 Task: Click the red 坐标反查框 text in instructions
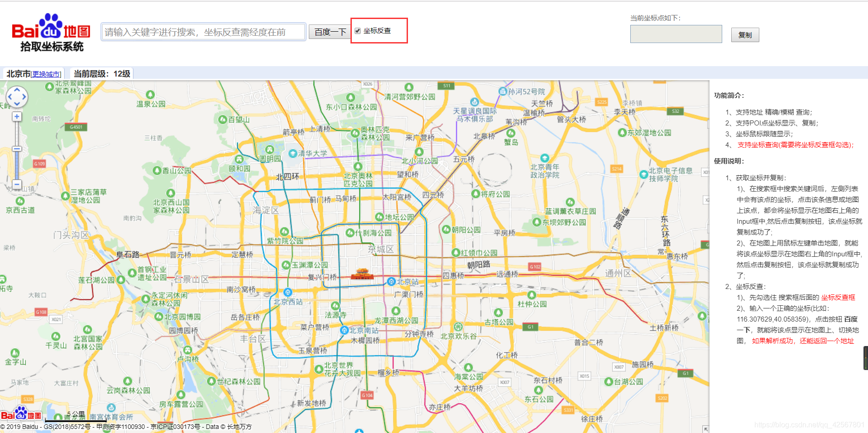pyautogui.click(x=838, y=297)
